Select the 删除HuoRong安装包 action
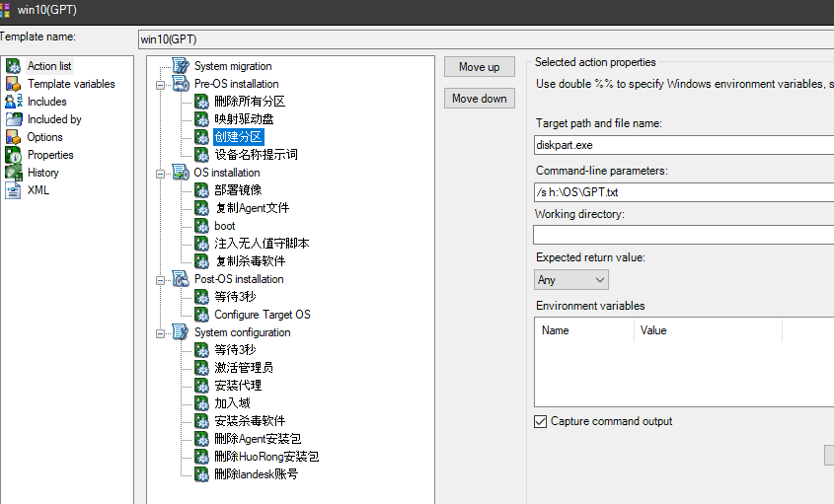 (266, 456)
